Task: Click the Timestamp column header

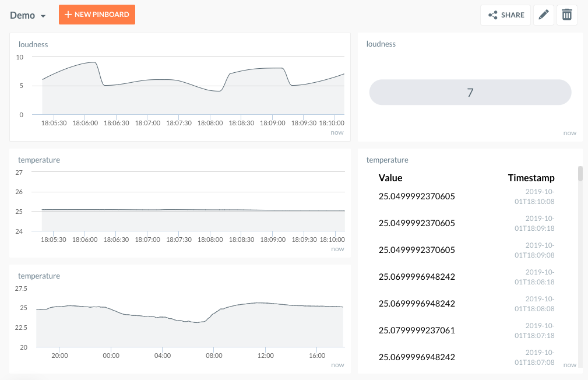Action: (x=531, y=178)
